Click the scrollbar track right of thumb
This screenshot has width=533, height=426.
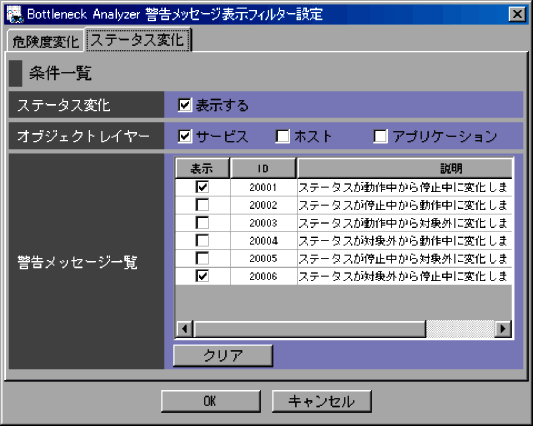460,329
